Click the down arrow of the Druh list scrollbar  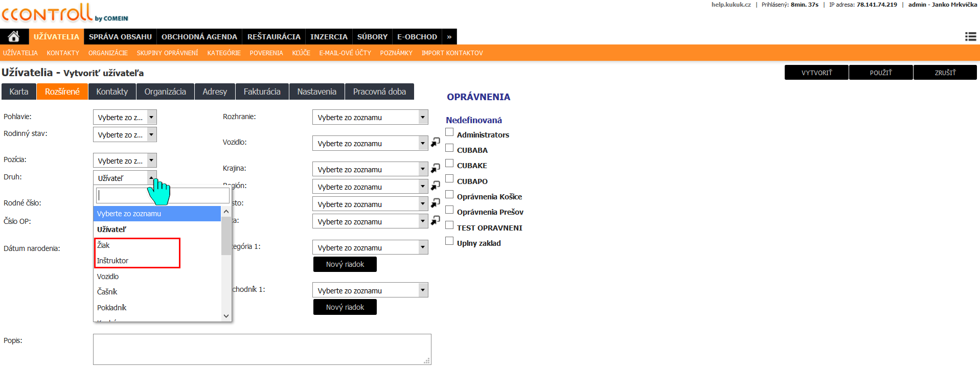pyautogui.click(x=226, y=316)
